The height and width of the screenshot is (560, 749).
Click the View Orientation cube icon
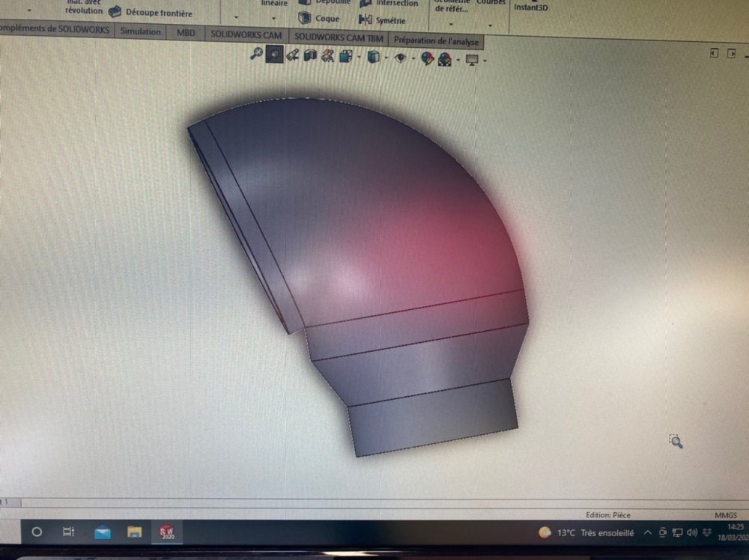[345, 57]
